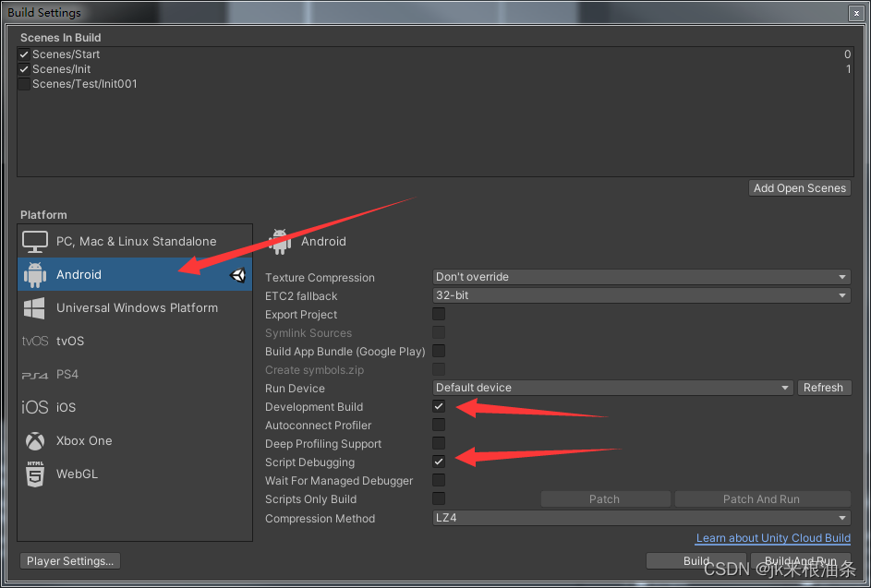Viewport: 871px width, 588px height.
Task: Click the Build Settings window title
Action: [x=44, y=13]
